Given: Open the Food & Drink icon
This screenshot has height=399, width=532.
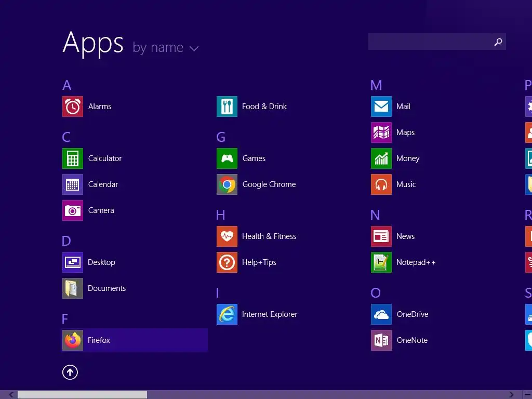Looking at the screenshot, I should 227,107.
